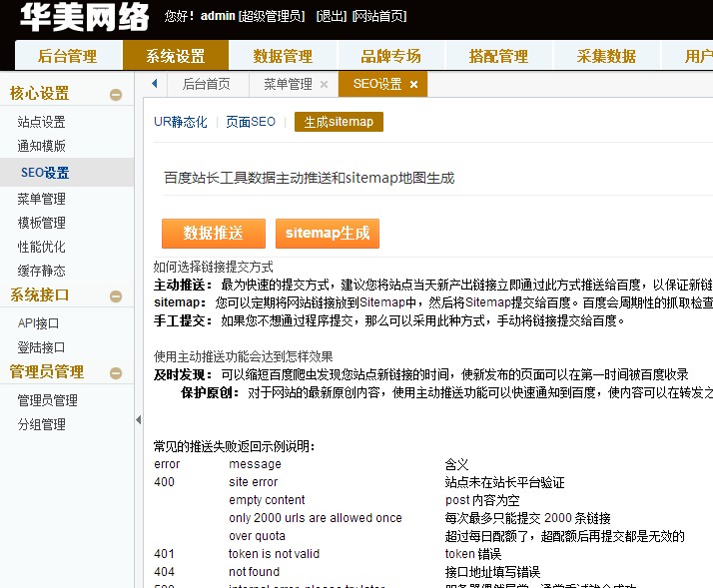
Task: Close the SEO设置 tab
Action: click(x=413, y=84)
